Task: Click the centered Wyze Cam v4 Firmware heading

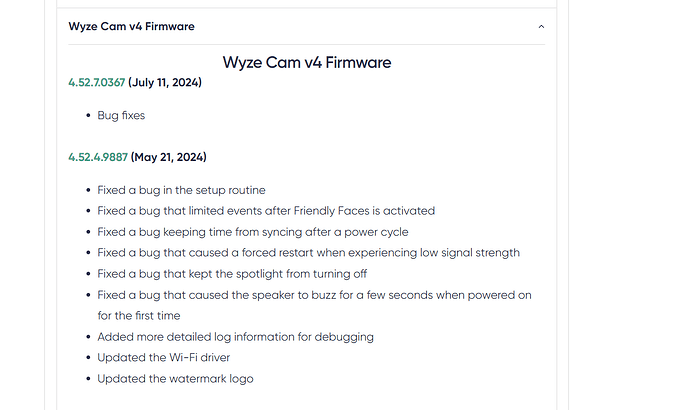Action: click(x=306, y=62)
